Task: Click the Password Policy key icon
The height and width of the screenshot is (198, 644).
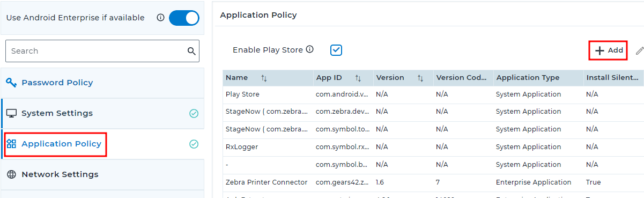Action: 11,83
